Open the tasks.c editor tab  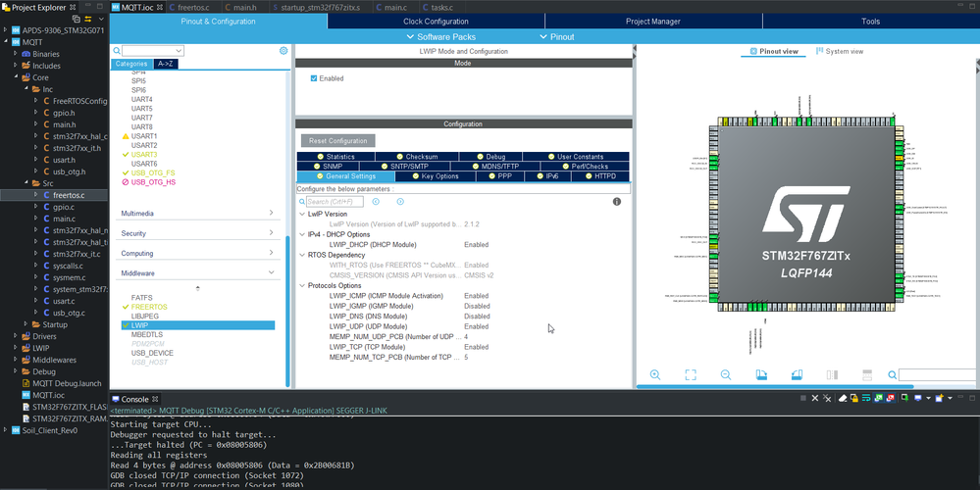pyautogui.click(x=437, y=8)
